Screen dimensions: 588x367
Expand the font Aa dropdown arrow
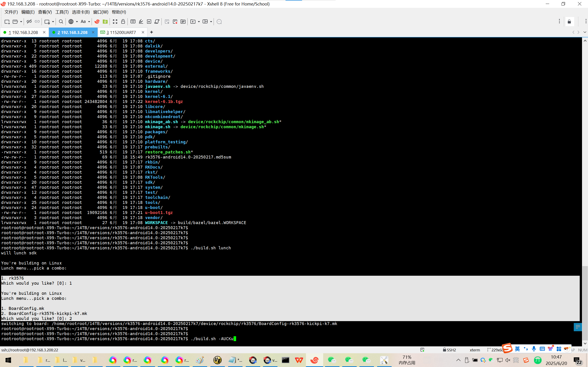tap(89, 22)
